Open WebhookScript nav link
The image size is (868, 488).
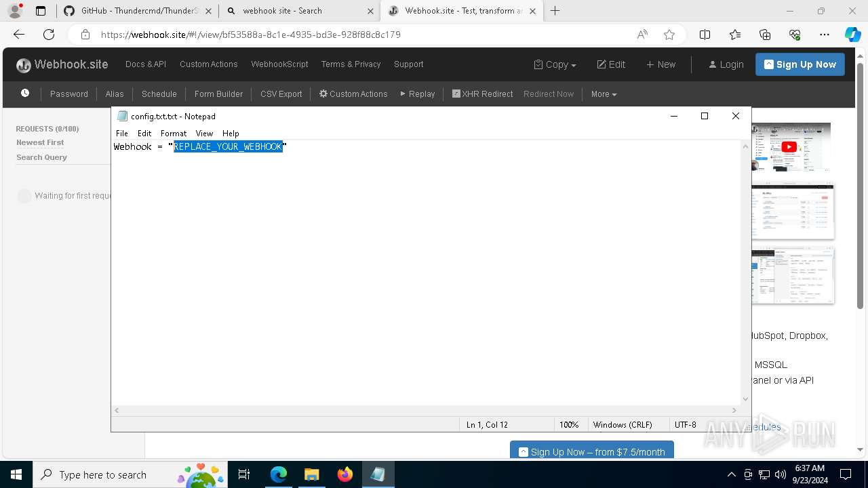click(x=279, y=64)
